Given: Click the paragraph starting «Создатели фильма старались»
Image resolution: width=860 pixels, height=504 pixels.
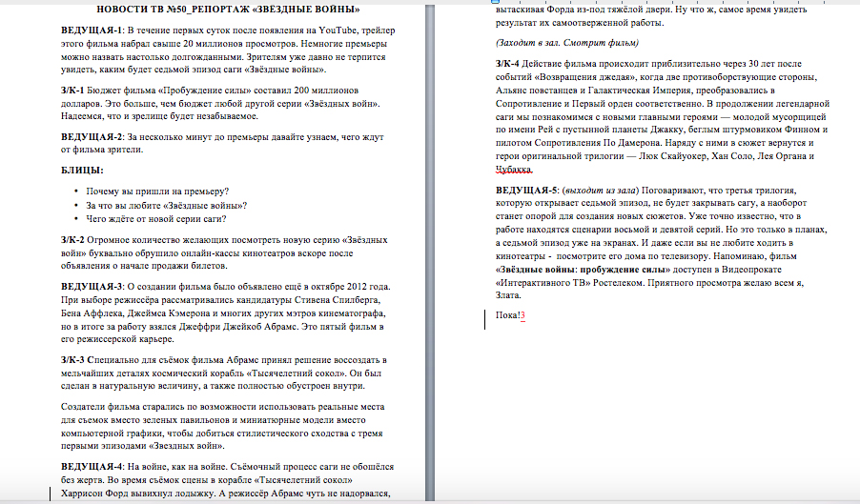Looking at the screenshot, I should click(223, 426).
